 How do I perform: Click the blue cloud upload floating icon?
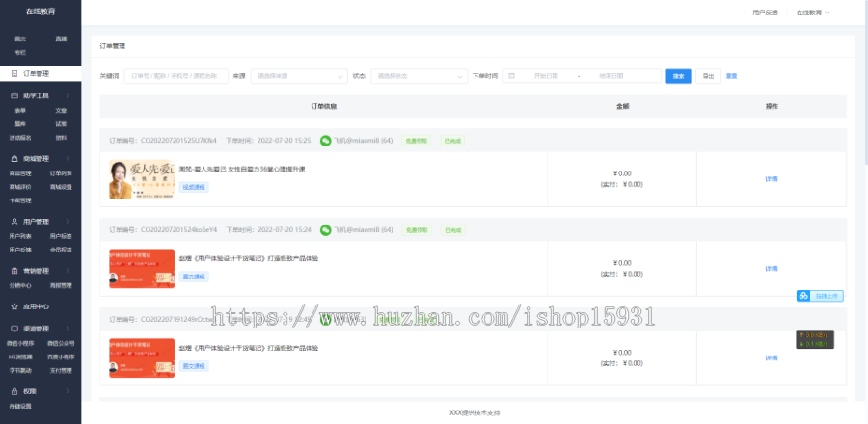tap(803, 296)
